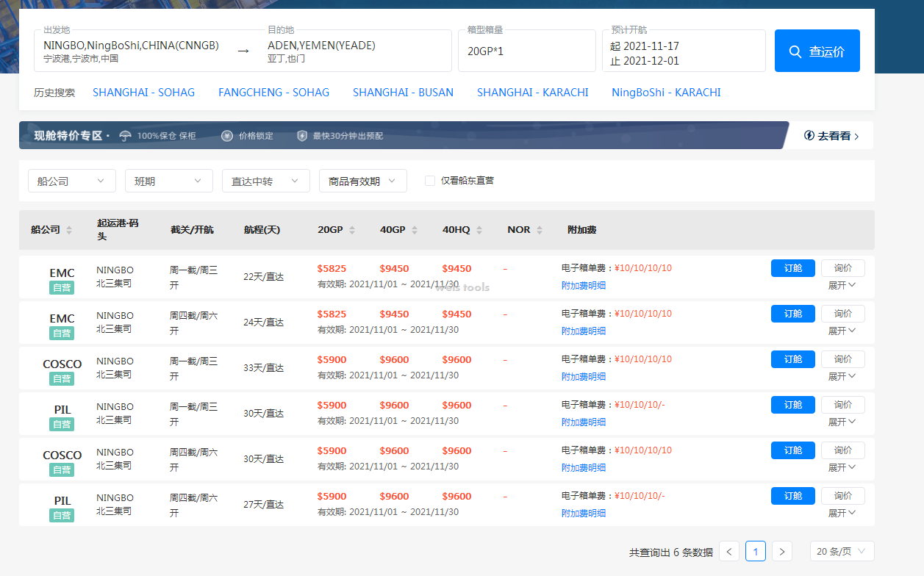The height and width of the screenshot is (576, 924).
Task: Select history search NingBoShi - KARACHI
Action: point(666,93)
